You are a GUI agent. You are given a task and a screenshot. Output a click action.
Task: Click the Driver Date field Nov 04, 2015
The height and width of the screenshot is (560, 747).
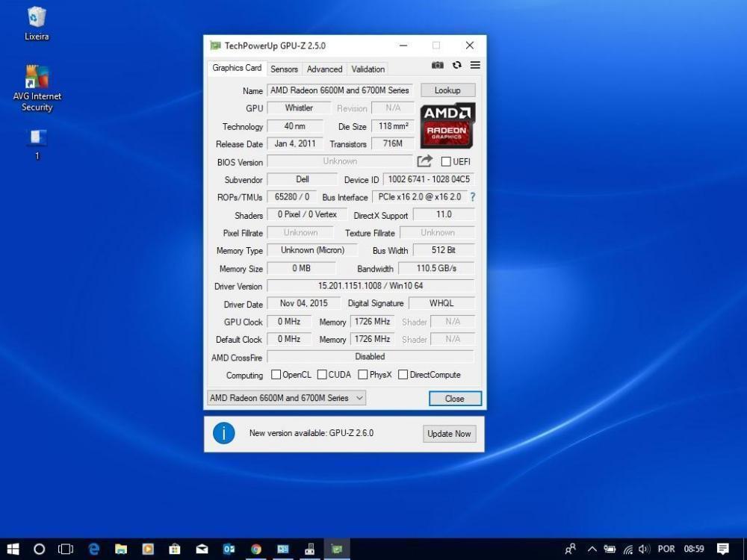304,303
